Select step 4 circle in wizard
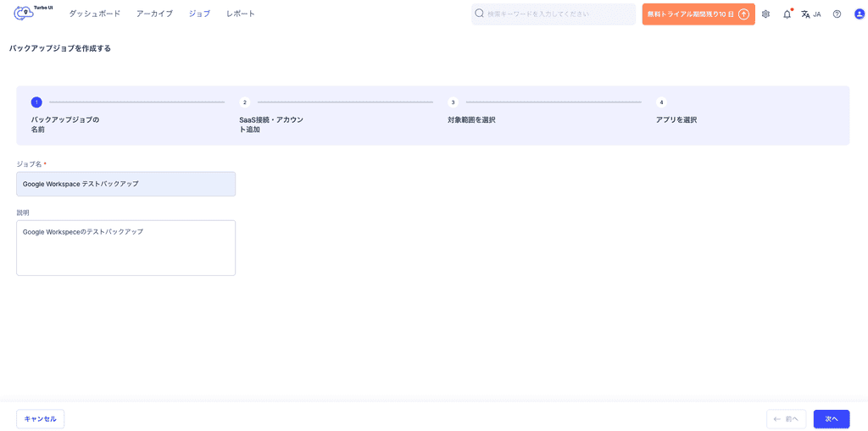This screenshot has width=868, height=431. coord(661,102)
